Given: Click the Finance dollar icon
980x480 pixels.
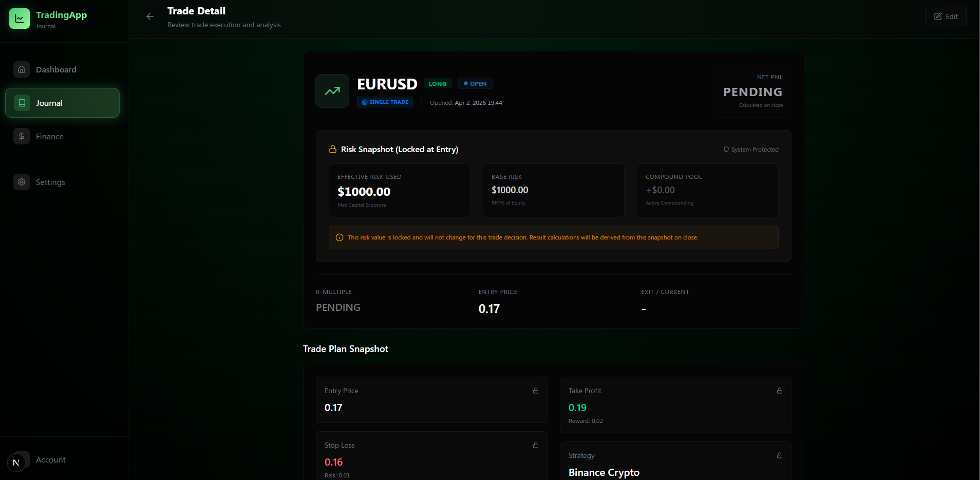Looking at the screenshot, I should pos(22,136).
